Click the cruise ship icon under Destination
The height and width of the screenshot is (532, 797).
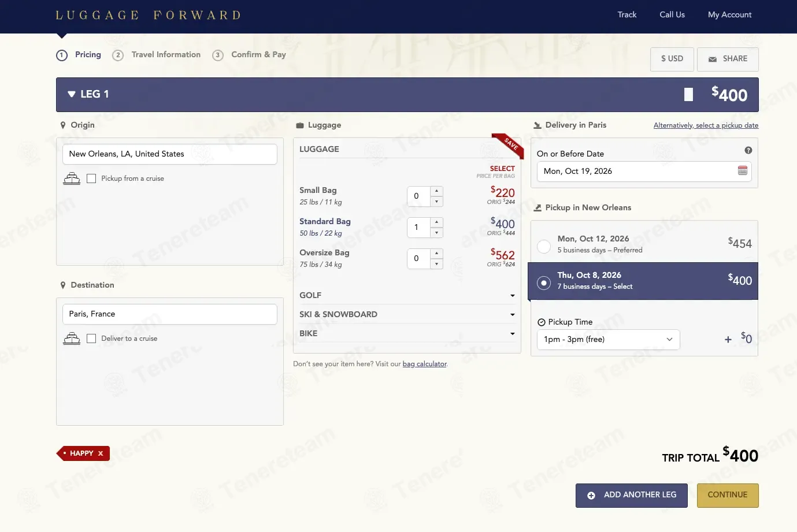pyautogui.click(x=72, y=338)
